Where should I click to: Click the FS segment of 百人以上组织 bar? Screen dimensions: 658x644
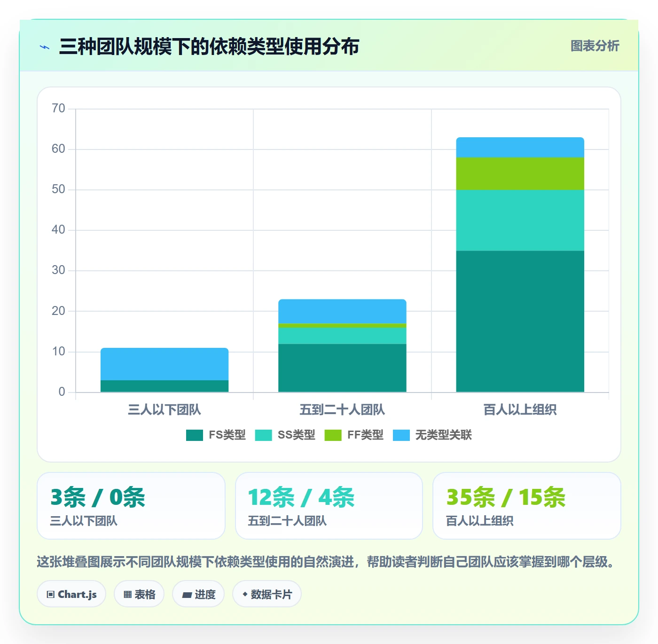click(x=520, y=322)
